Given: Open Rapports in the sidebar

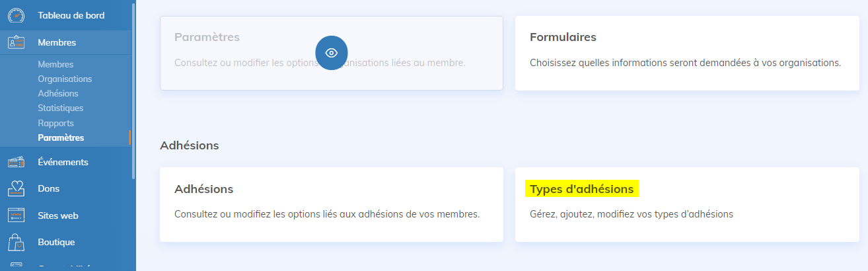Looking at the screenshot, I should pos(55,123).
